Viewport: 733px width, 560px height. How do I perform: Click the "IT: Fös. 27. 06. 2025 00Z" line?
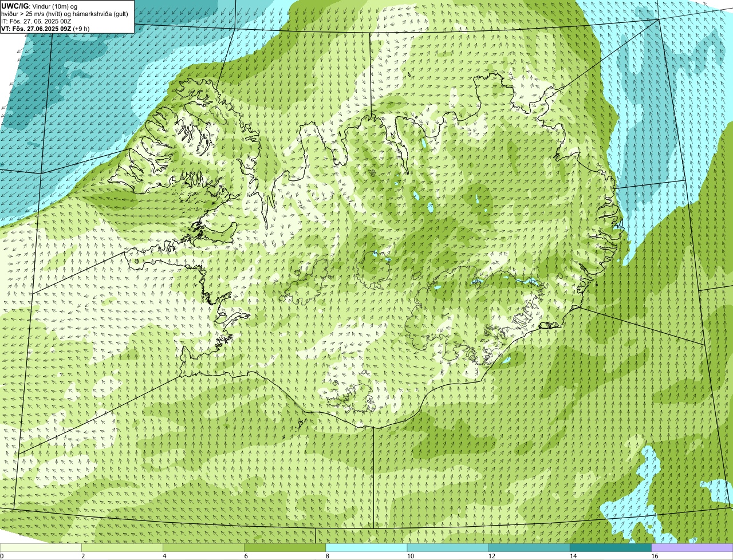36,21
